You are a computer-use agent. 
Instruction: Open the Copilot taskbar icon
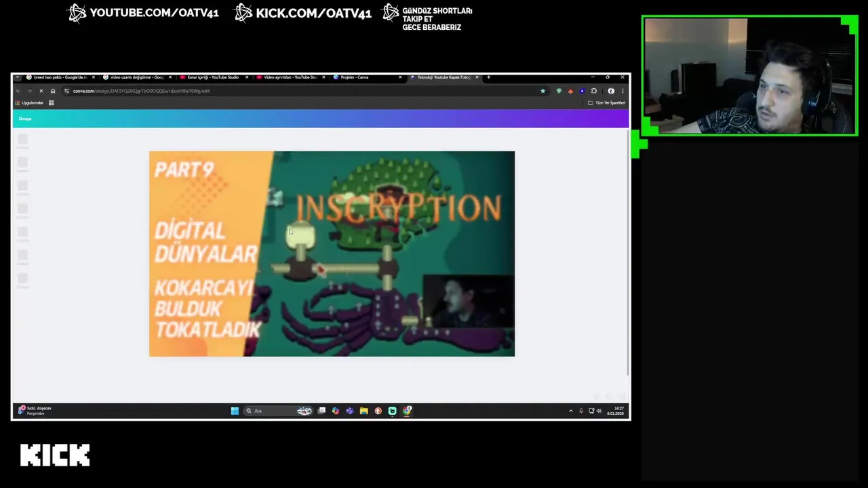click(335, 411)
